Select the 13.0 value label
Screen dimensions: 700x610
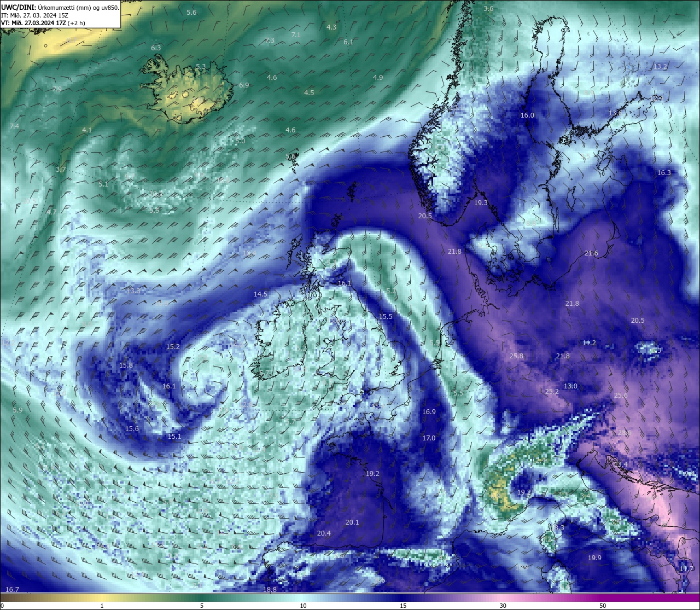point(570,386)
